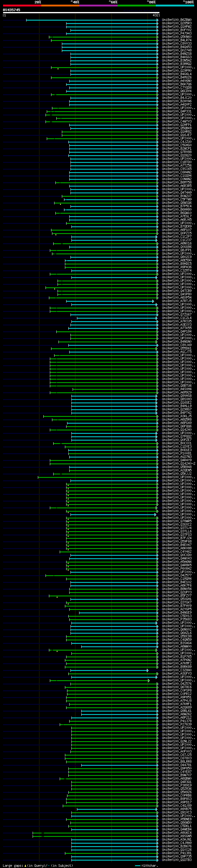Click hit label UniRef100_B4LR74

click(177, 40)
